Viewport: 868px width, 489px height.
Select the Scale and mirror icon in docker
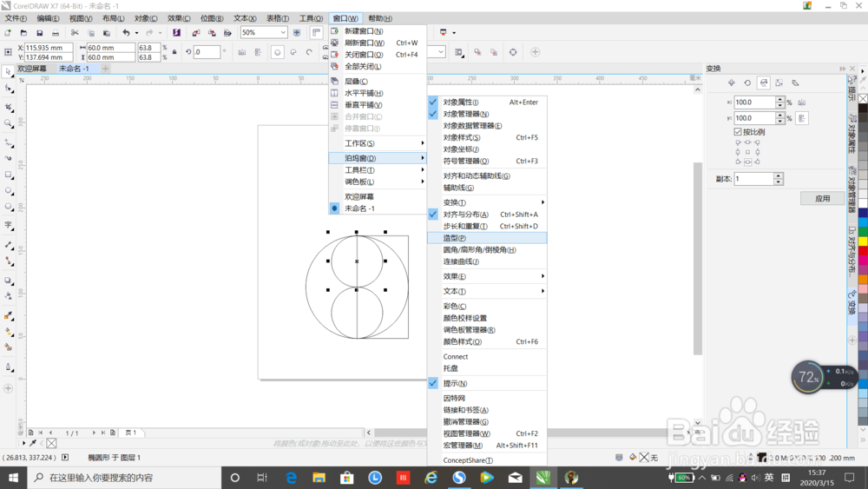click(763, 83)
